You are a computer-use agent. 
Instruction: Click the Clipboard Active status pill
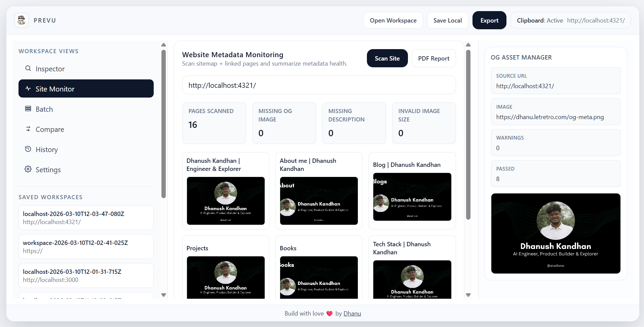coord(571,20)
